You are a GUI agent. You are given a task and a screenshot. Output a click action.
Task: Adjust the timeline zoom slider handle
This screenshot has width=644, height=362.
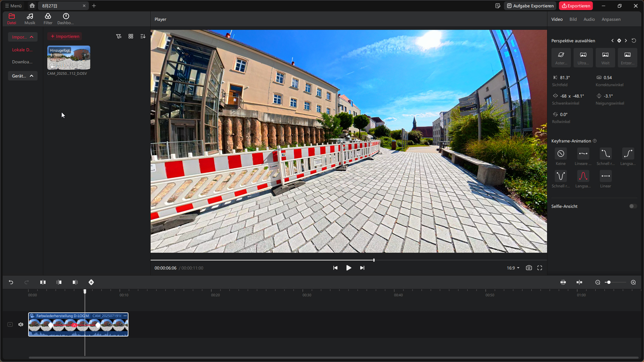coord(609,282)
